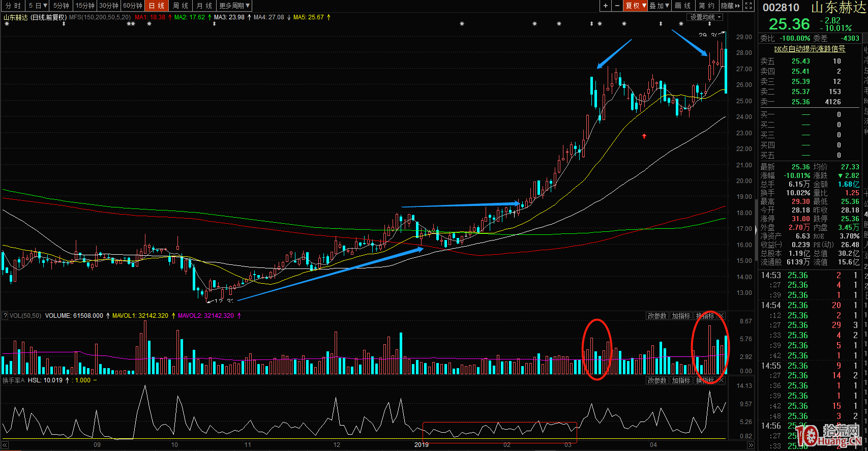Switch to 15分钟 chart period
868x451 pixels.
(85, 6)
